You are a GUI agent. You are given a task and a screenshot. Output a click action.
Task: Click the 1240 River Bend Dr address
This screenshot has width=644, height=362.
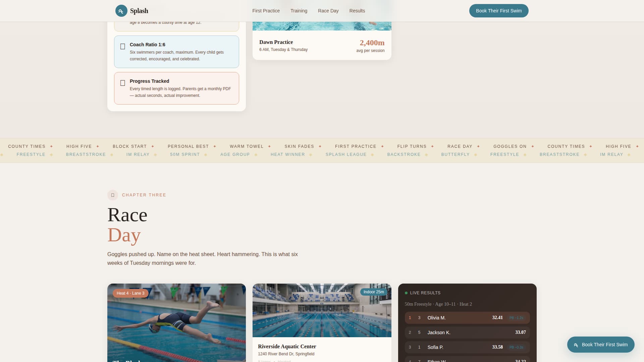[x=286, y=354]
